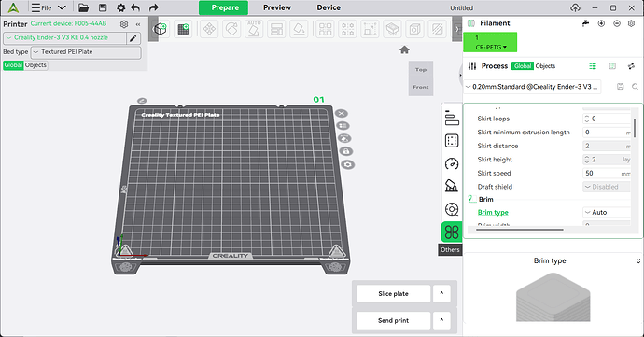
Task: Click the Top face of view cube
Action: 421,70
